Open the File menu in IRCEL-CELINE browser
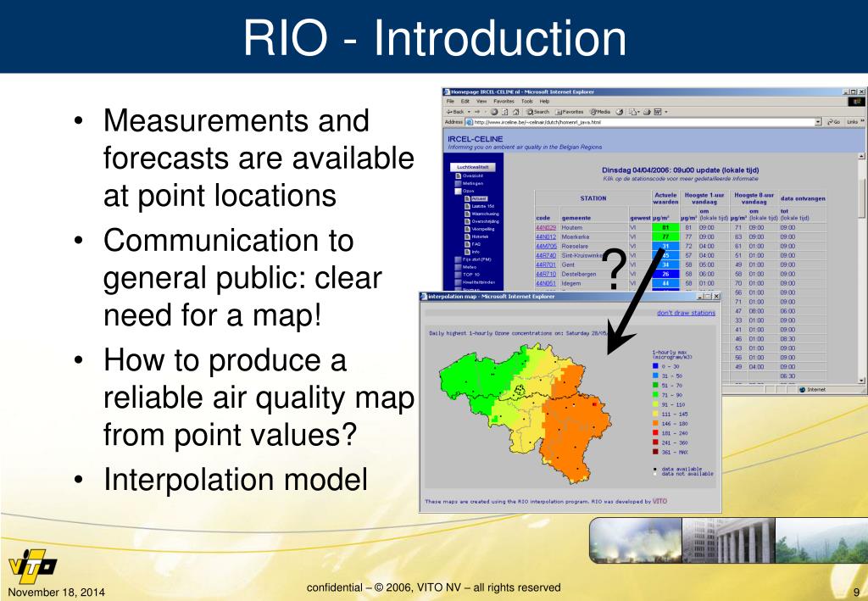This screenshot has height=601, width=868. pos(450,101)
